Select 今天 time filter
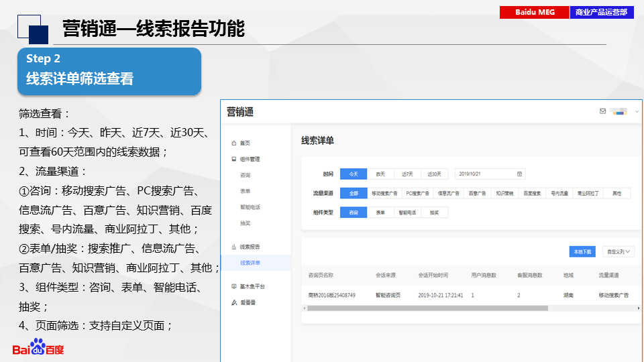644x362 pixels. 354,174
